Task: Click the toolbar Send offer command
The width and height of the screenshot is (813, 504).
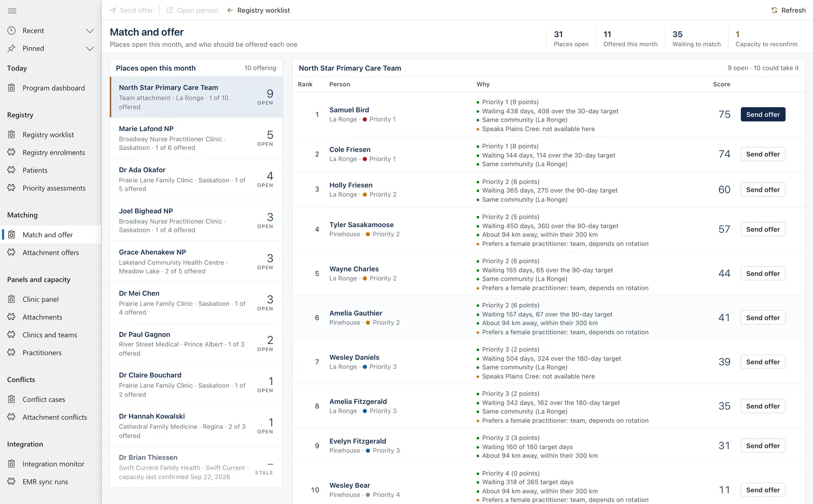Action: (131, 10)
